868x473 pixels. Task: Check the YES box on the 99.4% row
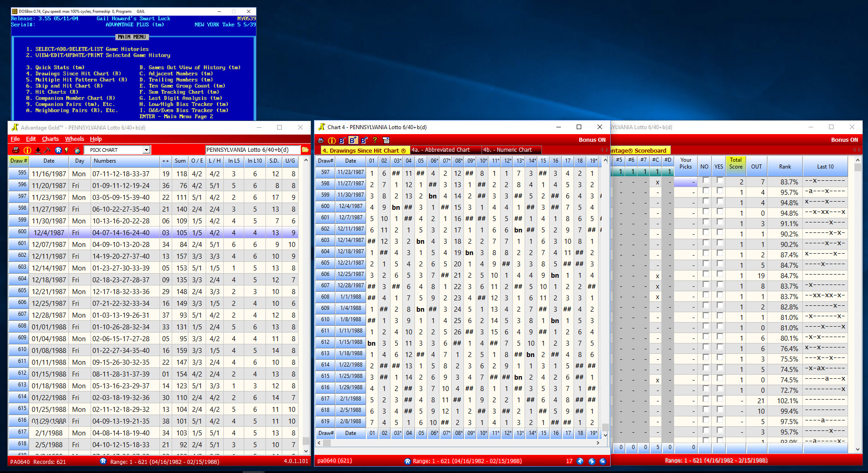tap(719, 410)
